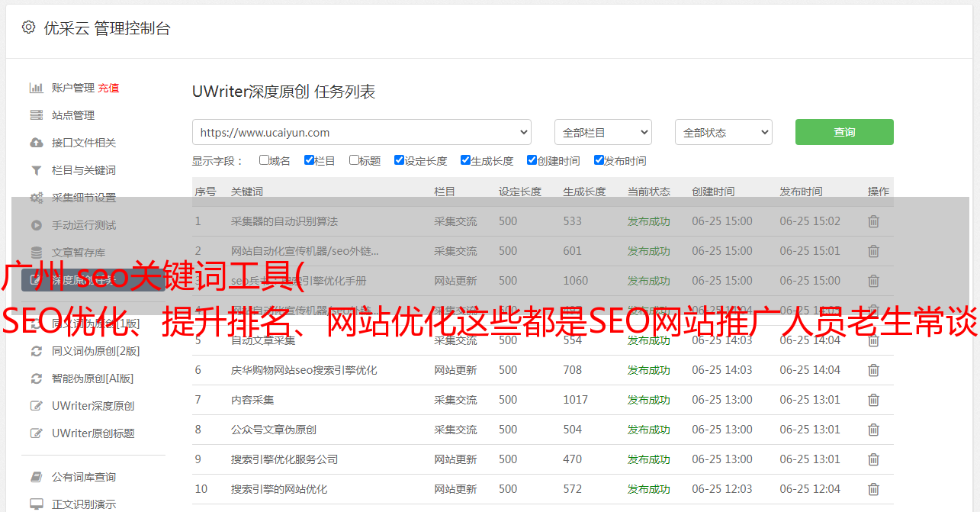980x512 pixels.
Task: Open 同义词伪原创[2版] in the sidebar
Action: click(96, 351)
